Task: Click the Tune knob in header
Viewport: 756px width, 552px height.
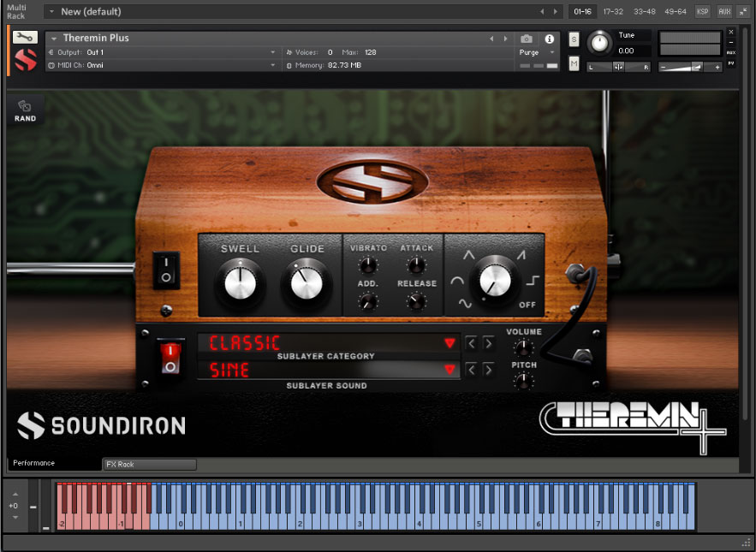Action: (599, 43)
